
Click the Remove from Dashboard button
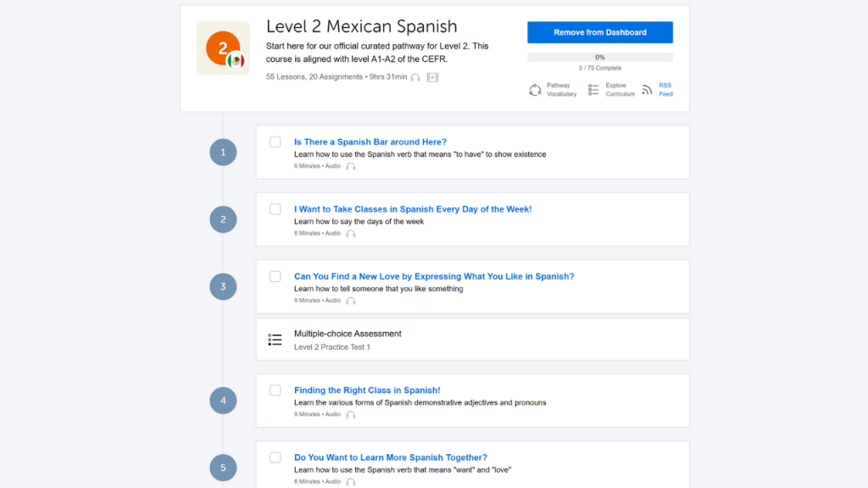tap(600, 32)
